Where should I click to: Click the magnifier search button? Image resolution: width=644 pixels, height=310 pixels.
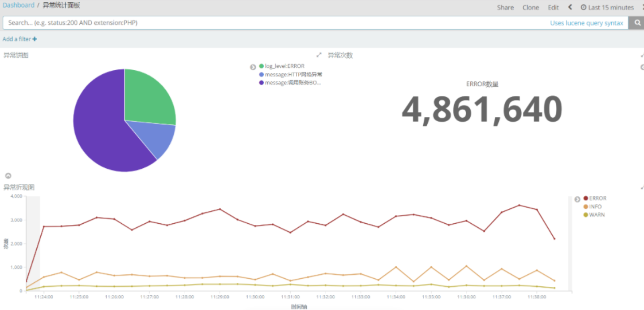click(x=637, y=23)
